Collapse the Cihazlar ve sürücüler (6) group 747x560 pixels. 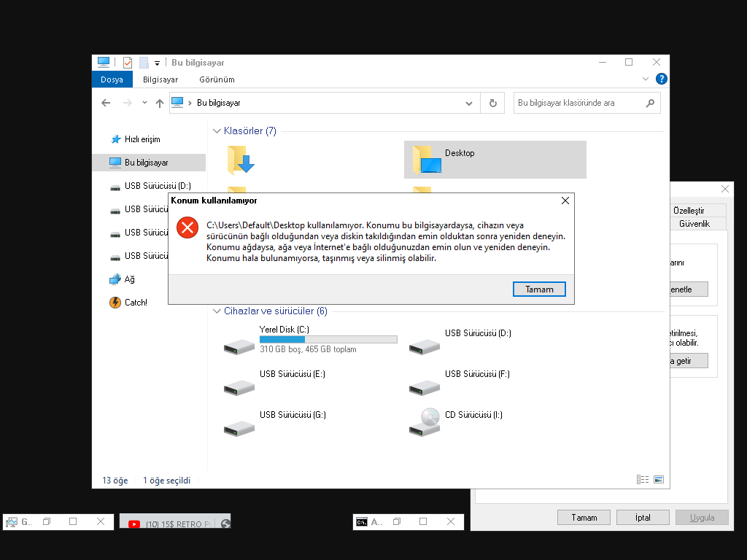(216, 311)
